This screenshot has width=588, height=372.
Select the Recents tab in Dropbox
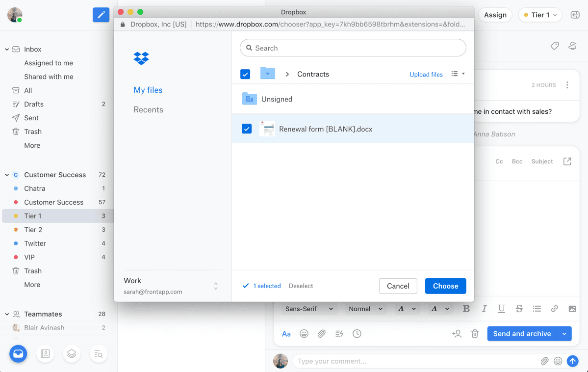[148, 110]
